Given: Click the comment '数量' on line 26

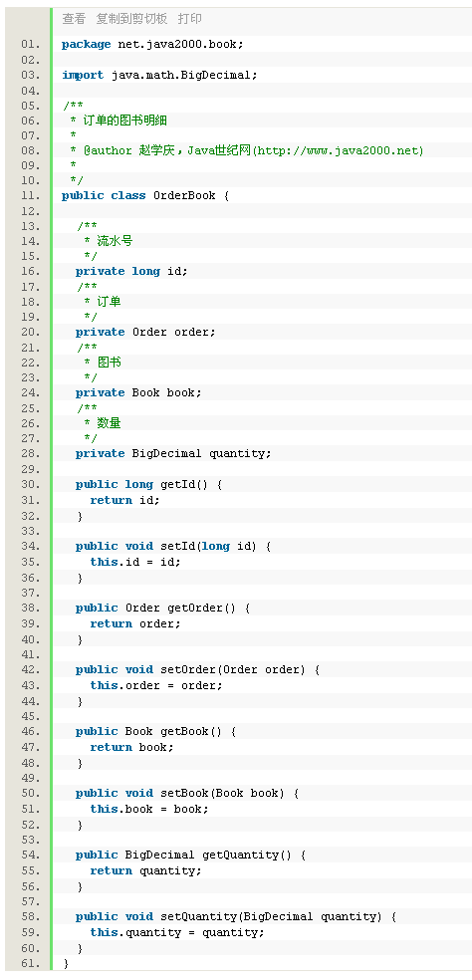Looking at the screenshot, I should point(109,423).
